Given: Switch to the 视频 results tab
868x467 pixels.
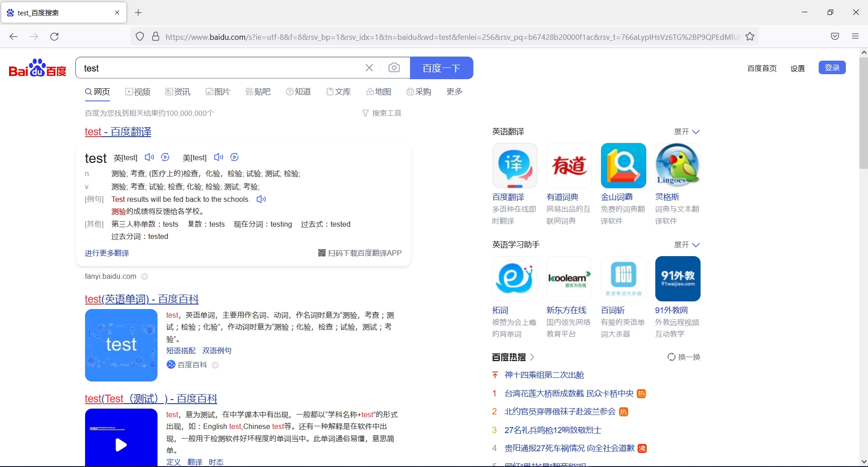Looking at the screenshot, I should [138, 91].
